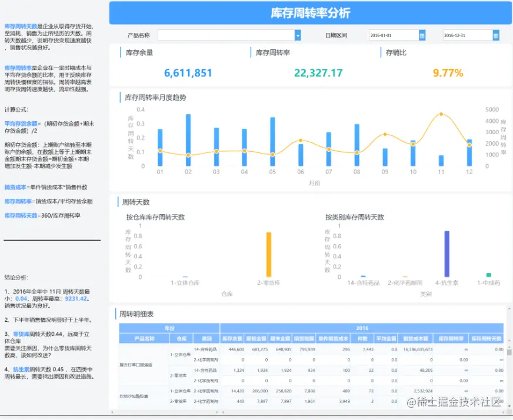This screenshot has height=420, width=513.
Task: Click the 件数 column header
Action: click(362, 339)
